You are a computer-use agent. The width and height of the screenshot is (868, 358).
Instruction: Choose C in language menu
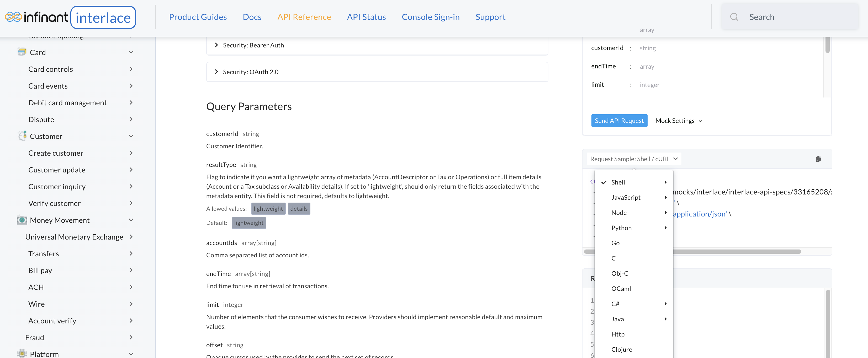coord(613,258)
